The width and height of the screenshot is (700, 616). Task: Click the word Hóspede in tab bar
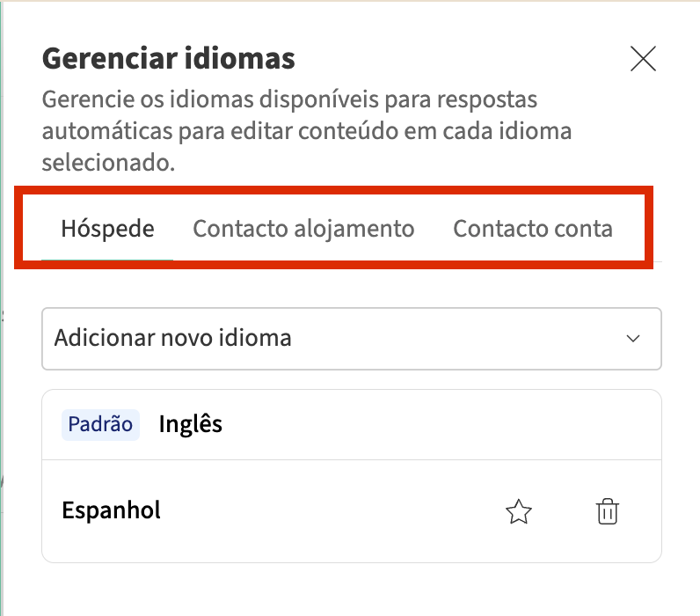click(107, 229)
